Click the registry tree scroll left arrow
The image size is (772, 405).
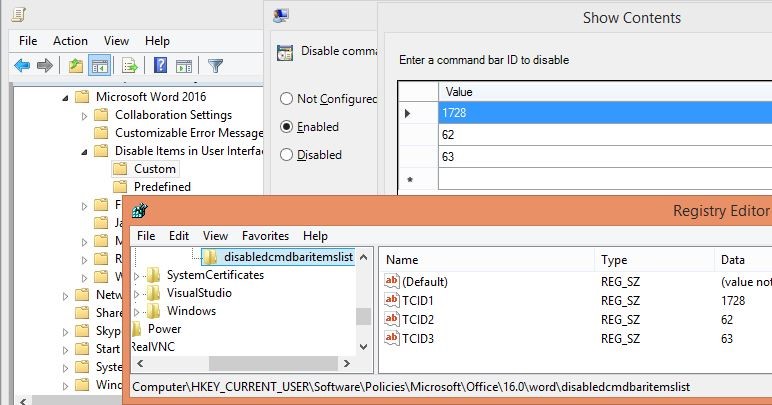pos(140,364)
